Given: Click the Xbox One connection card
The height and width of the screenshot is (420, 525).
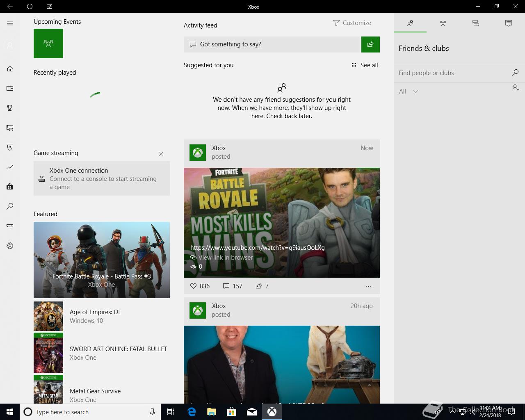Looking at the screenshot, I should point(102,178).
